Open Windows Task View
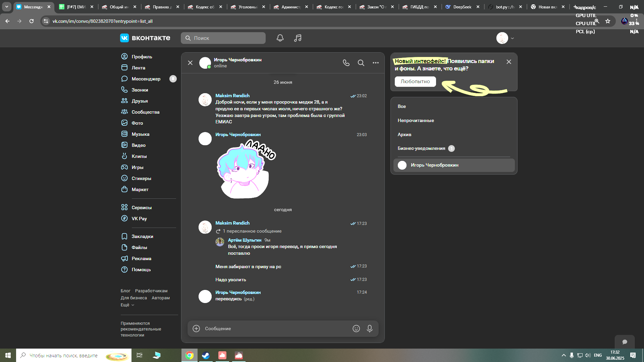 point(140,355)
